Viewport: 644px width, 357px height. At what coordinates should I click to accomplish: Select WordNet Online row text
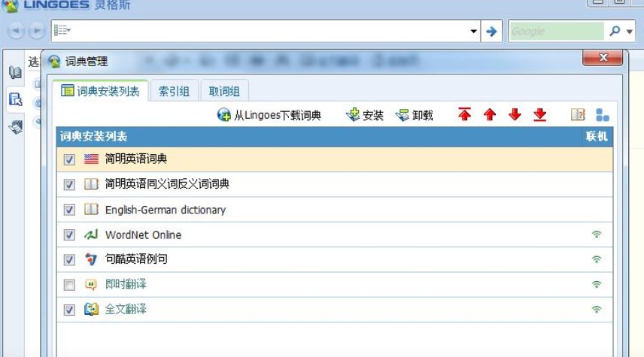[143, 234]
